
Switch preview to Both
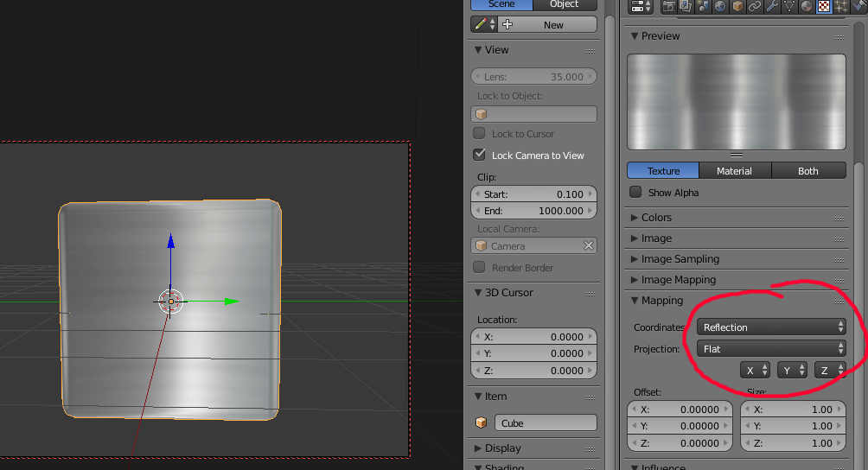tap(808, 171)
